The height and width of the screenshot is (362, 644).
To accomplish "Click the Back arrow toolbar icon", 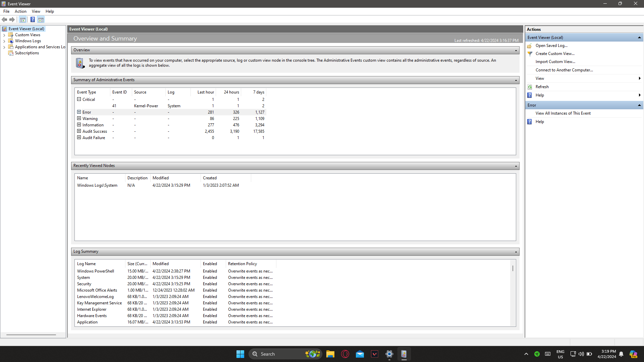I will point(4,19).
